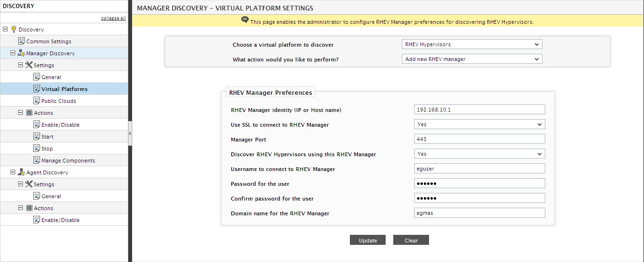Click the collapse all link
The image size is (644, 262).
(113, 18)
